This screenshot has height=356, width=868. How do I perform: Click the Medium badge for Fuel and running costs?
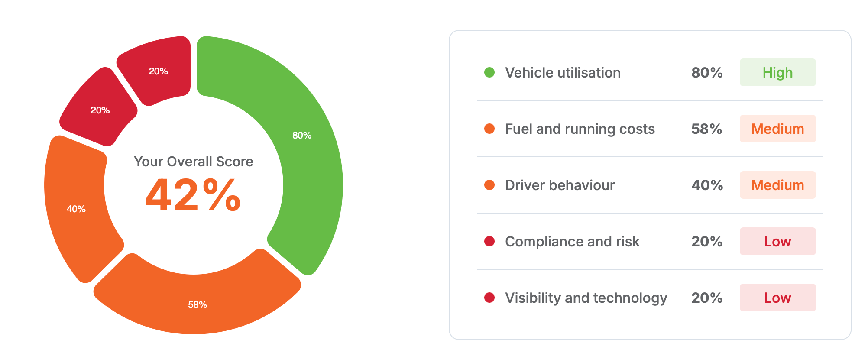777,129
